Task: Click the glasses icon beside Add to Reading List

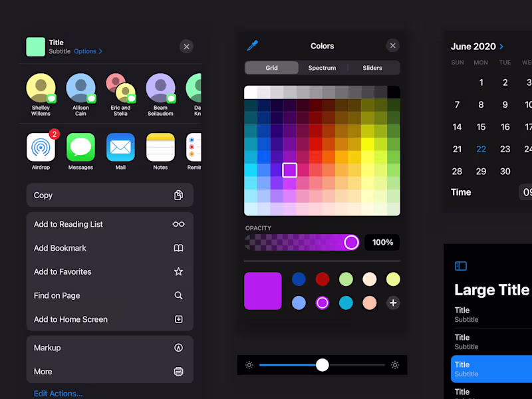Action: pos(178,224)
